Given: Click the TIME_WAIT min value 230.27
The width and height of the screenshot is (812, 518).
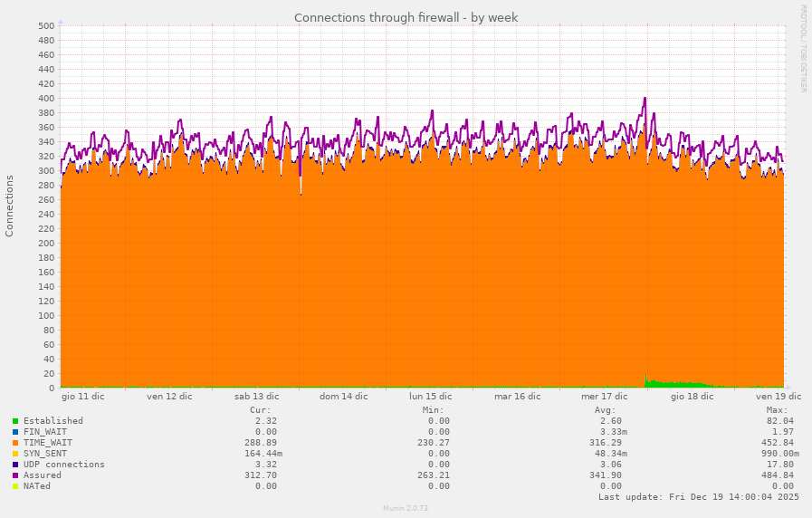Looking at the screenshot, I should point(434,442).
